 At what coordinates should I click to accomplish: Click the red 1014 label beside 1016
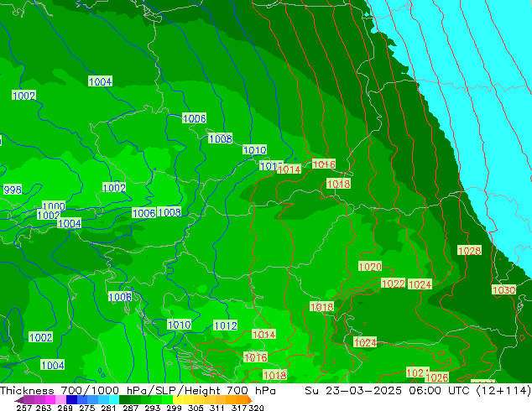pyautogui.click(x=289, y=169)
